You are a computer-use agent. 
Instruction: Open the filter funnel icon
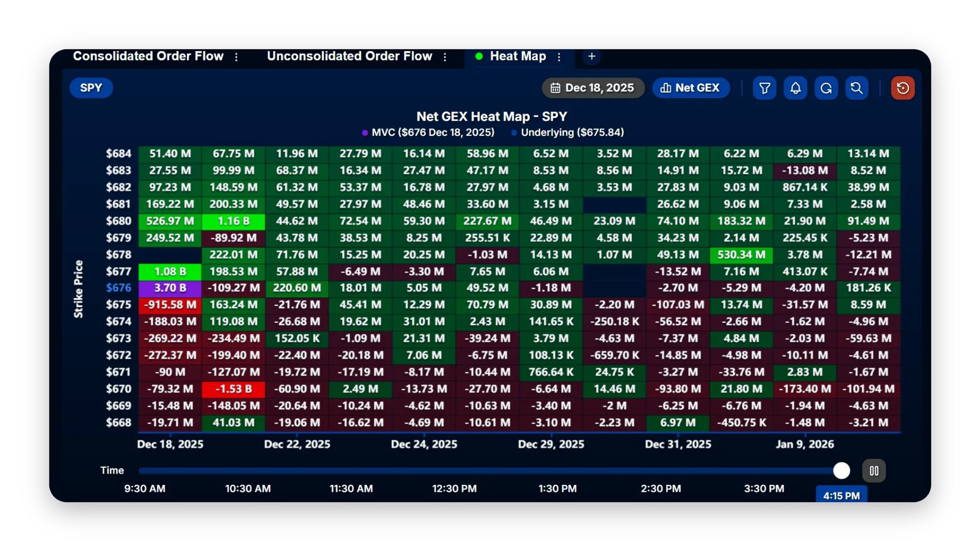click(764, 88)
